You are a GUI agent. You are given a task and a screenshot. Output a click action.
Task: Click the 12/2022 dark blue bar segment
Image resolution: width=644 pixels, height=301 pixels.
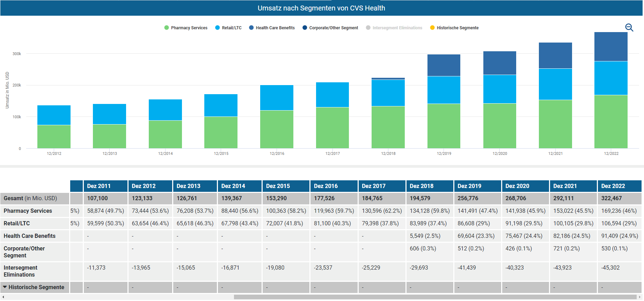[x=611, y=47]
